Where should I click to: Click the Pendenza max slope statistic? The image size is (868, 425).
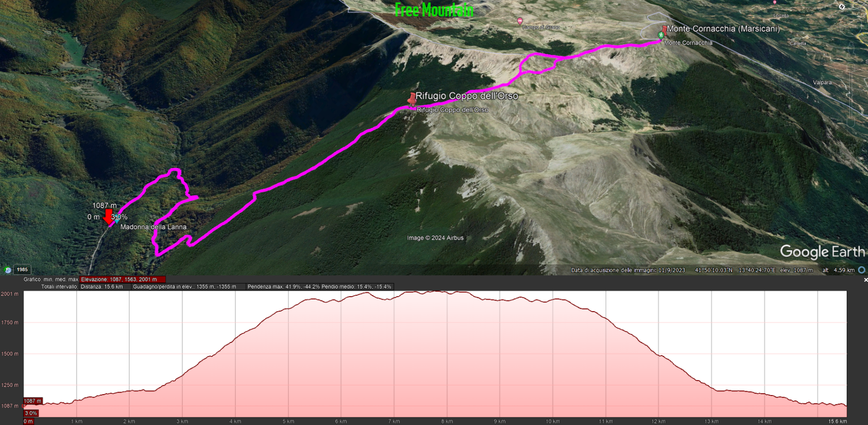[284, 287]
